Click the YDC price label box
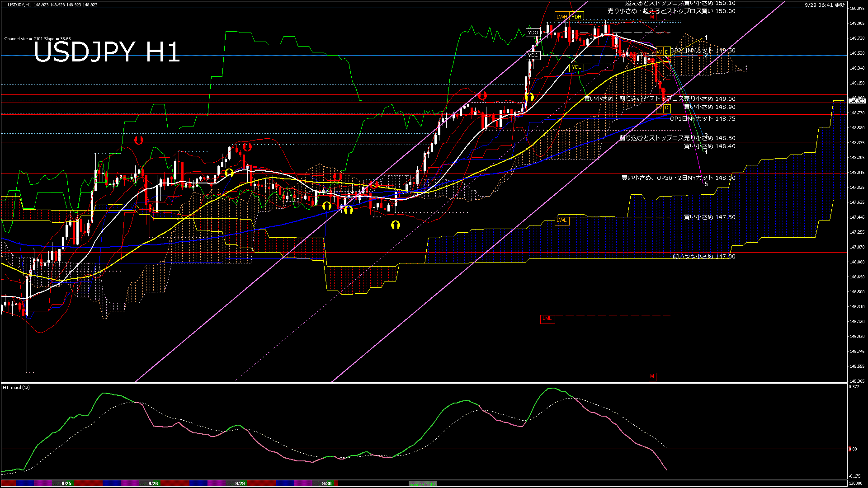This screenshot has height=488, width=868. point(533,56)
